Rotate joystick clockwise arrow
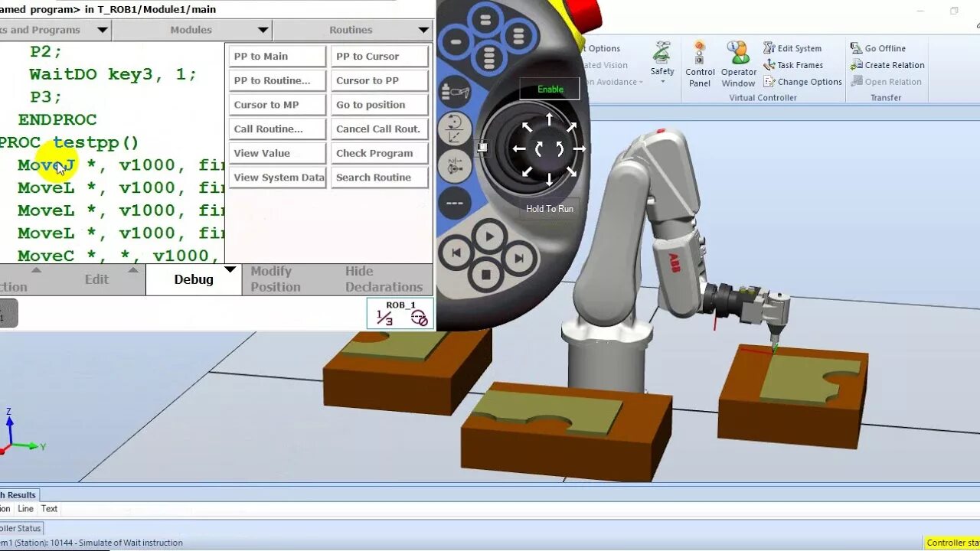The height and width of the screenshot is (551, 980). [560, 149]
